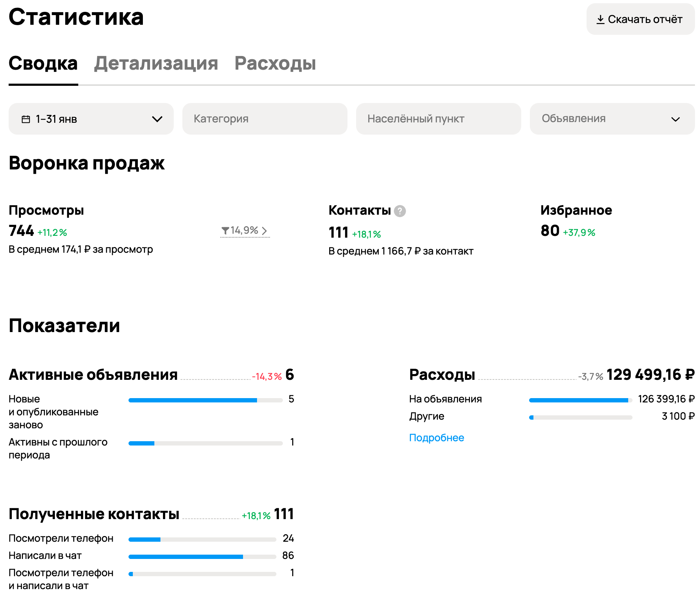
Task: Click the funnel icon beside 14,9%
Action: pyautogui.click(x=225, y=230)
